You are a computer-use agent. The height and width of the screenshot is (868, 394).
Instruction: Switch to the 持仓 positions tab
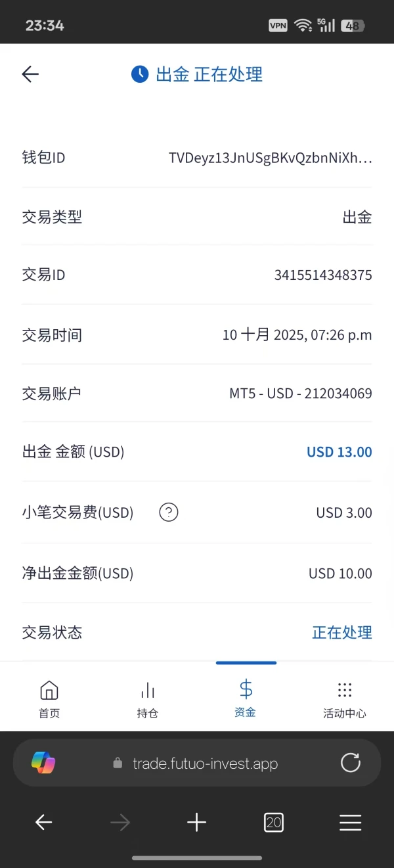[x=148, y=698]
